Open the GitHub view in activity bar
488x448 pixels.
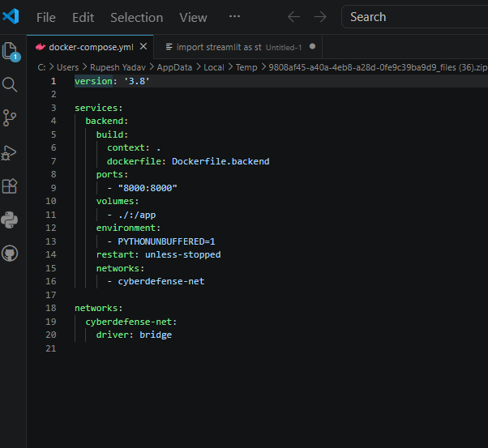[10, 254]
